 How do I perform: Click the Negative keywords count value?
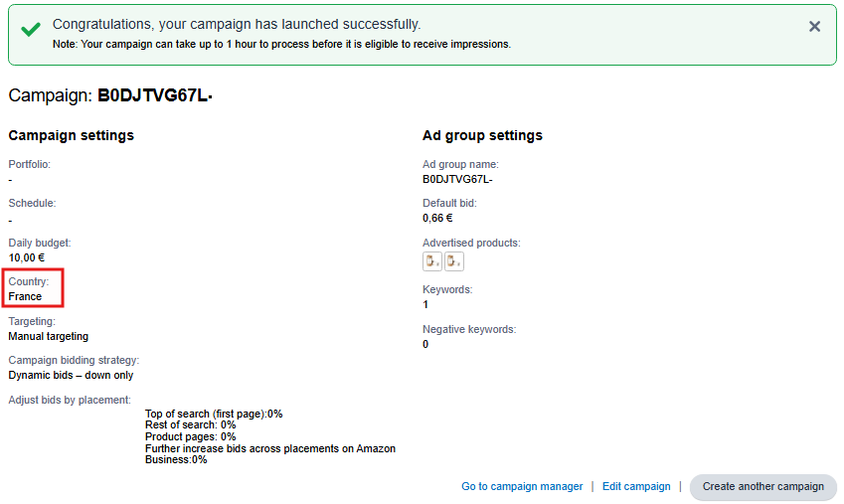pyautogui.click(x=425, y=344)
